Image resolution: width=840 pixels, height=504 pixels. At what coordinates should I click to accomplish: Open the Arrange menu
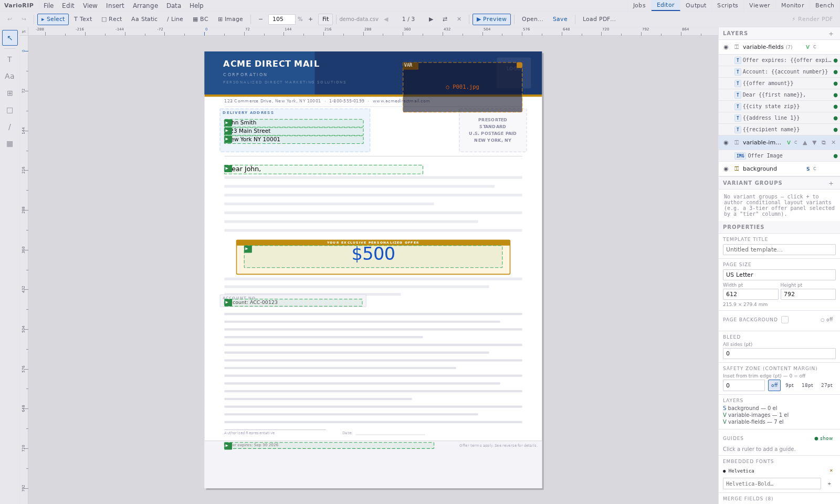pyautogui.click(x=145, y=6)
